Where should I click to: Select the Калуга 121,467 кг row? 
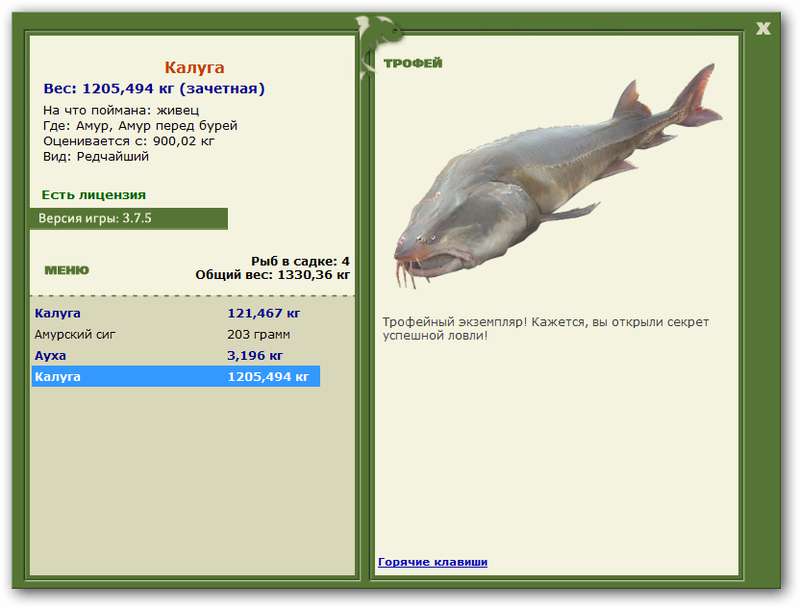click(176, 313)
